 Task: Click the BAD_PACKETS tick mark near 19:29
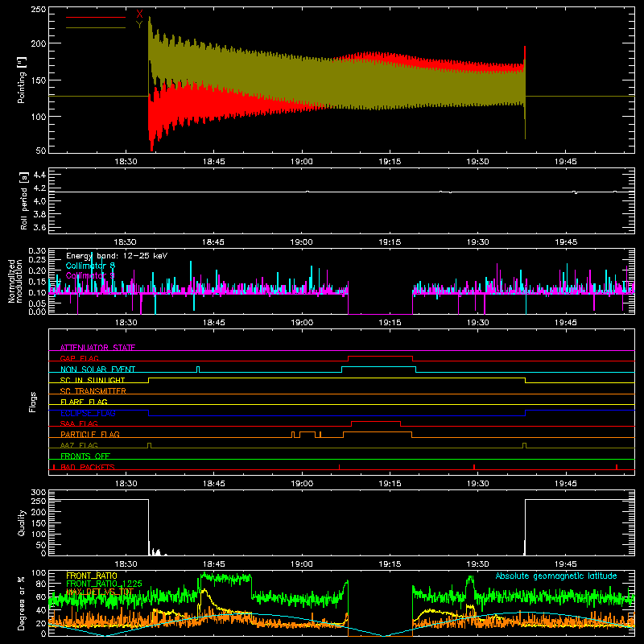pyautogui.click(x=474, y=467)
